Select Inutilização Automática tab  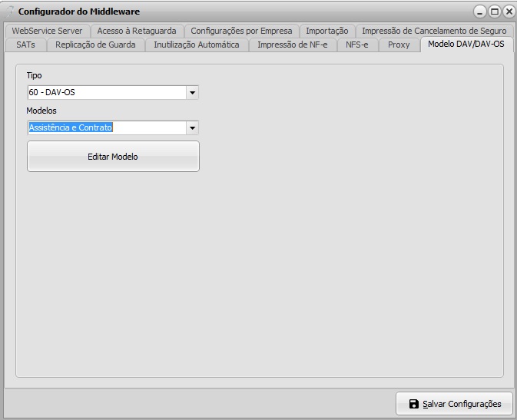[x=197, y=45]
